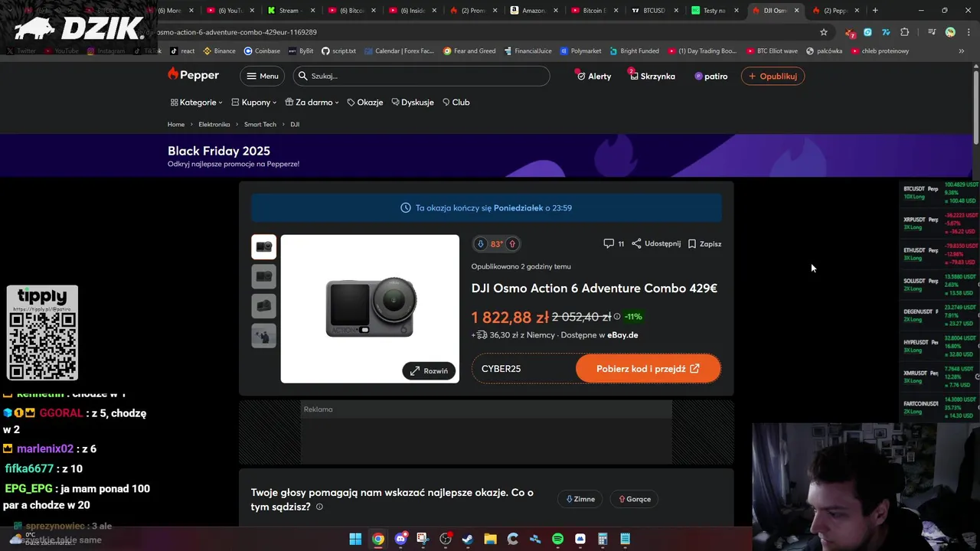
Task: Vote Gorące on the deal
Action: [x=635, y=499]
